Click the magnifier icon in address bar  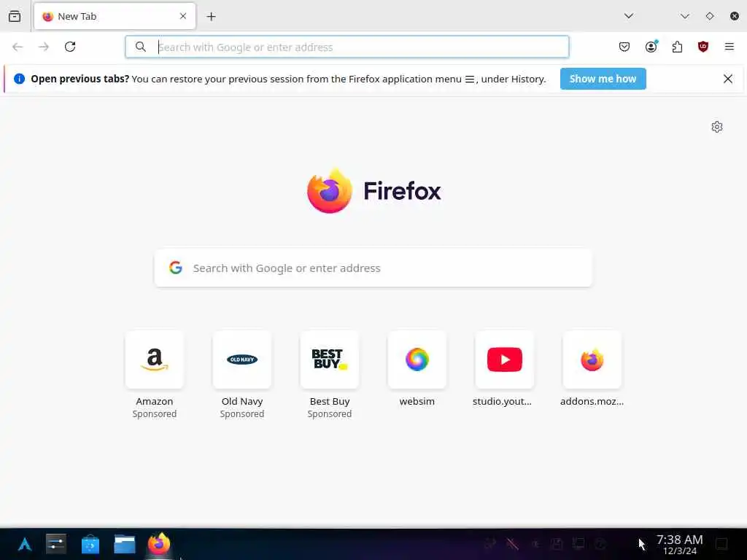[141, 47]
